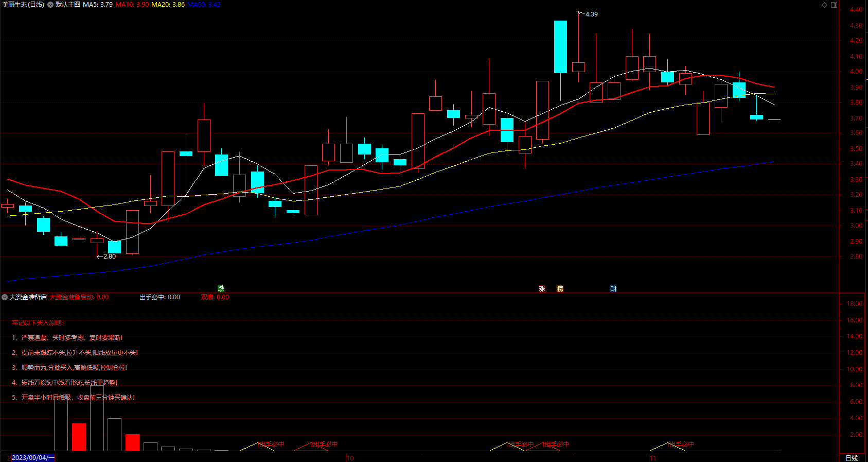Click rule 4 短线看K线 text
The image size is (868, 462).
65,383
